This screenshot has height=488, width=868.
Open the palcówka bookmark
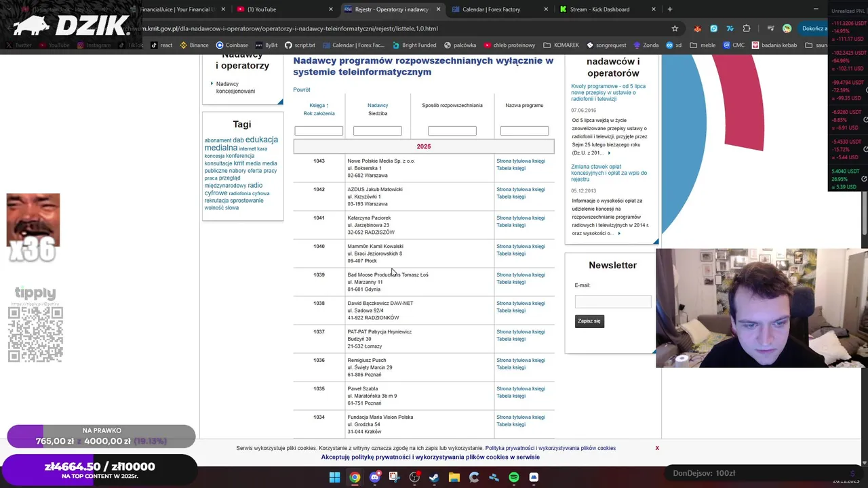pyautogui.click(x=460, y=45)
